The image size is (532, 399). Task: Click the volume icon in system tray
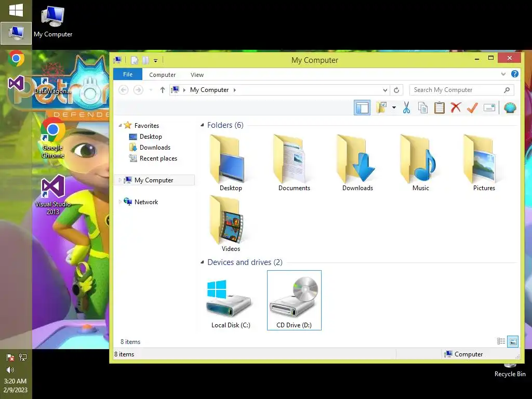[10, 369]
